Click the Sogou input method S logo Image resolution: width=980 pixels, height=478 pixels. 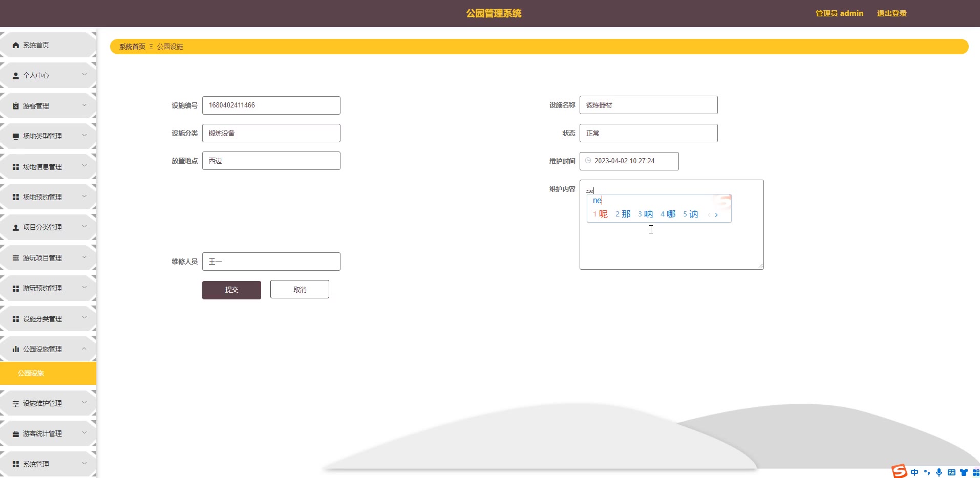899,471
